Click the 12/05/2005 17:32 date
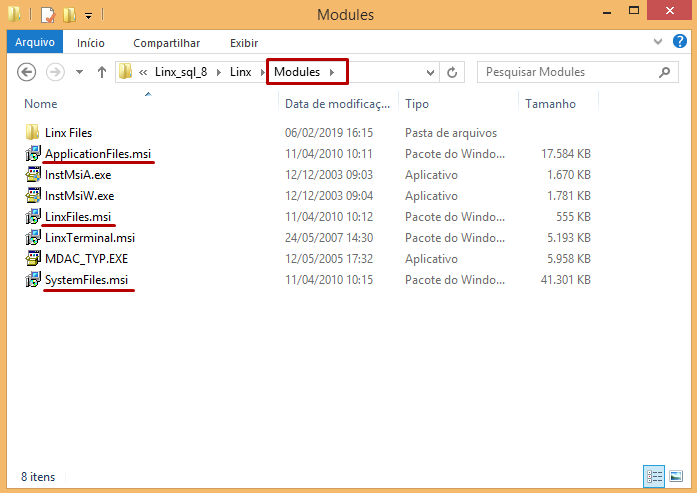The image size is (697, 493). (329, 259)
